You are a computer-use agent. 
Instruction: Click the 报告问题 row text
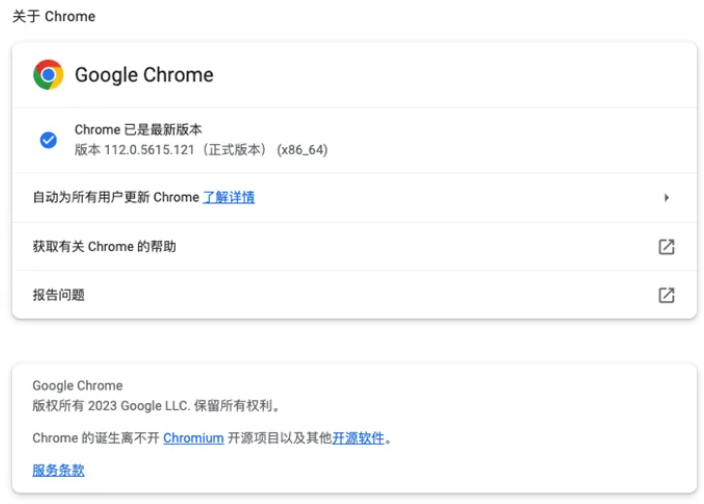tap(58, 295)
